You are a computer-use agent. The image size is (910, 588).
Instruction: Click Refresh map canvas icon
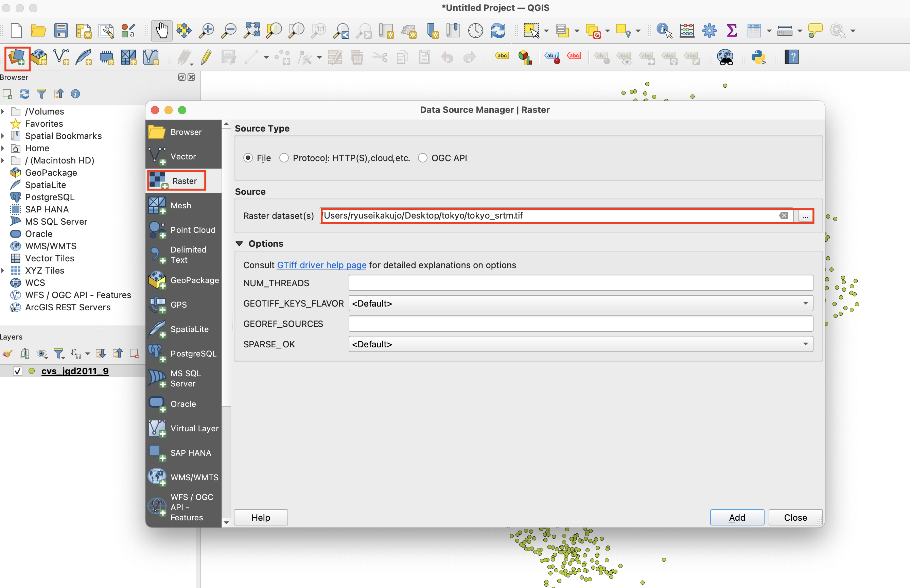[498, 31]
